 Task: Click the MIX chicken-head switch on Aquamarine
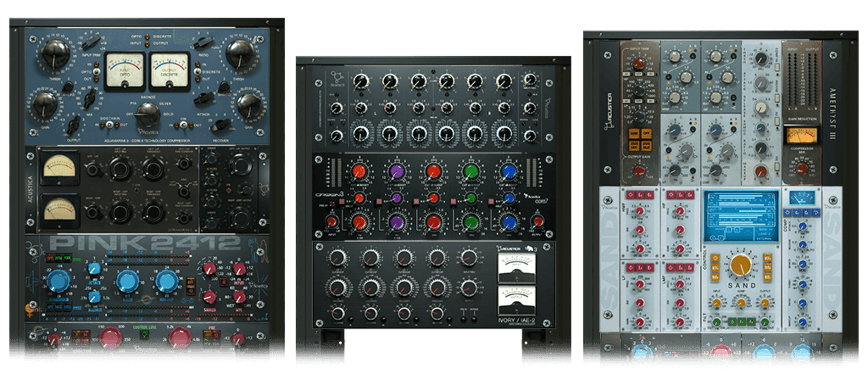coord(89,100)
